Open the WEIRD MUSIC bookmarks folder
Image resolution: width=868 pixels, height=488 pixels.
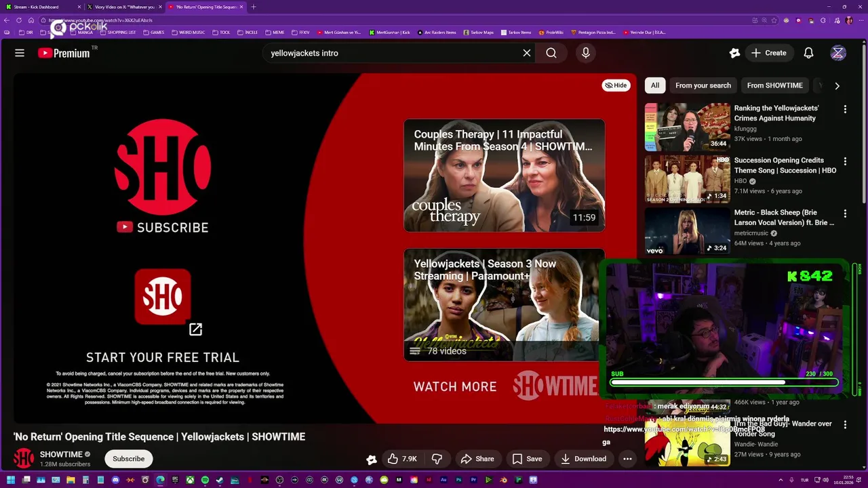[188, 33]
